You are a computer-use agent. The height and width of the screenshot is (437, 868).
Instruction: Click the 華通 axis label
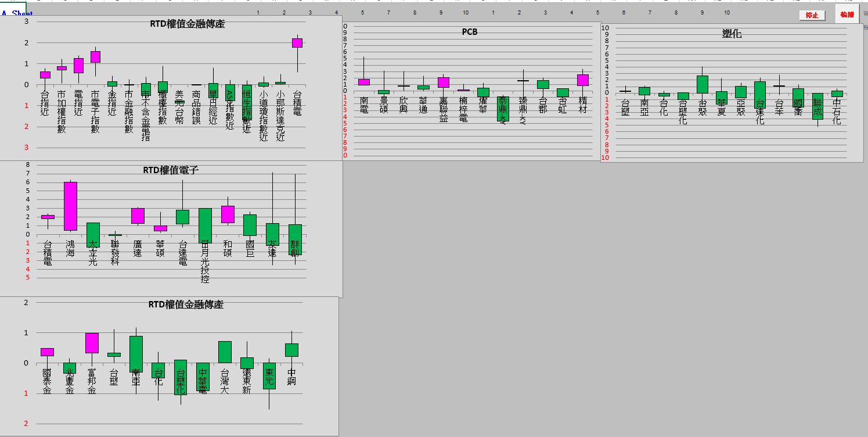pyautogui.click(x=423, y=105)
